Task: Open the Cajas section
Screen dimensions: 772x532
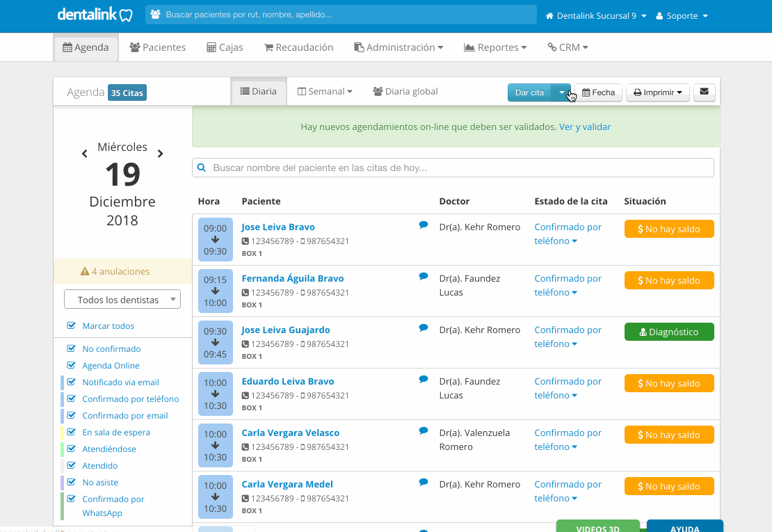Action: click(x=225, y=47)
